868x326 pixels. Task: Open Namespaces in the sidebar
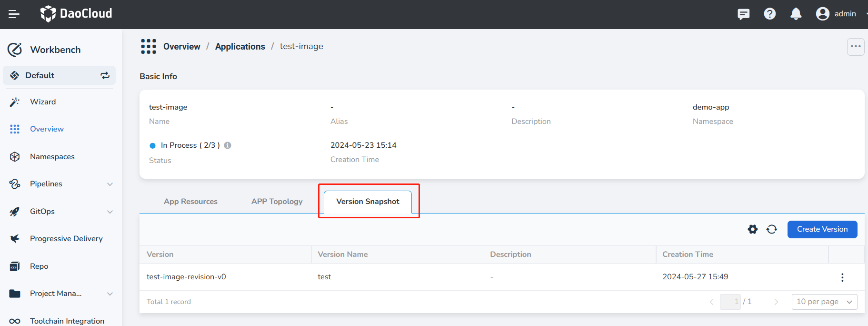click(x=52, y=157)
